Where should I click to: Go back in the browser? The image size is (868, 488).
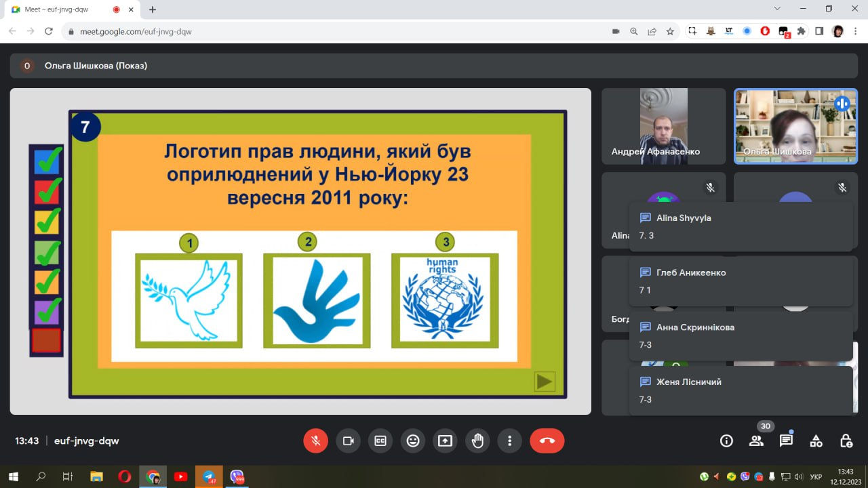pyautogui.click(x=12, y=31)
